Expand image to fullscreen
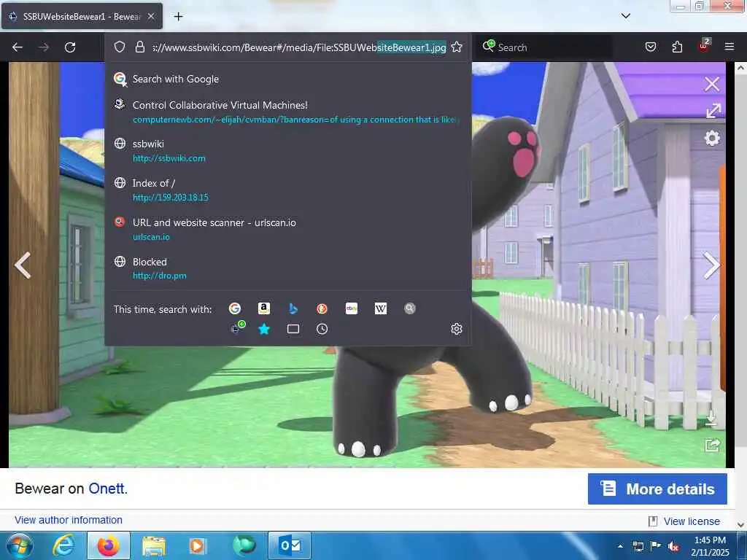747x560 pixels. click(x=713, y=111)
